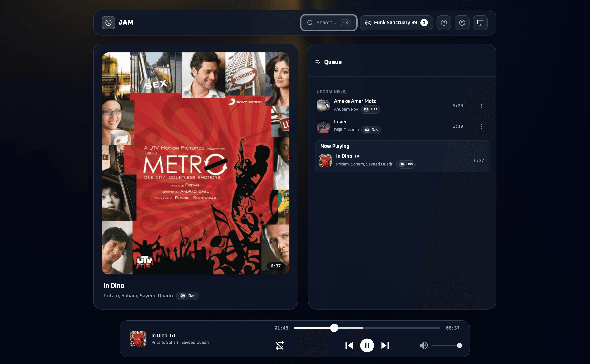The height and width of the screenshot is (364, 590).
Task: Click the large Metro album artwork
Action: [x=195, y=163]
